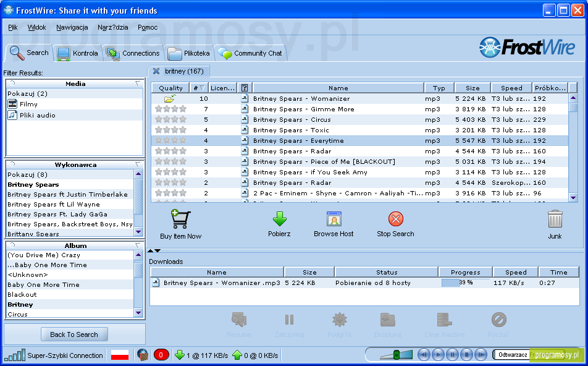
Task: Close the britney search results tab
Action: point(156,71)
